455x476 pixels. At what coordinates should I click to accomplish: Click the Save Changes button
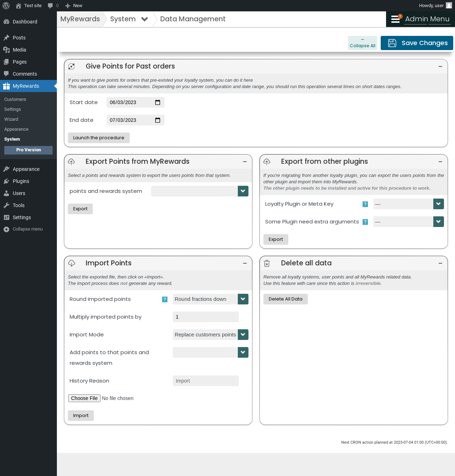417,43
